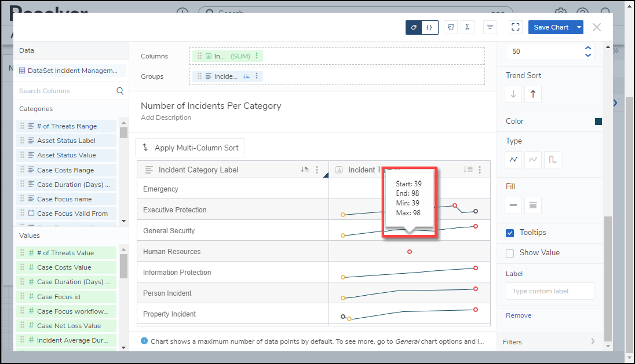This screenshot has height=364, width=635.
Task: Open the Save Chart dropdown arrow
Action: coord(579,27)
